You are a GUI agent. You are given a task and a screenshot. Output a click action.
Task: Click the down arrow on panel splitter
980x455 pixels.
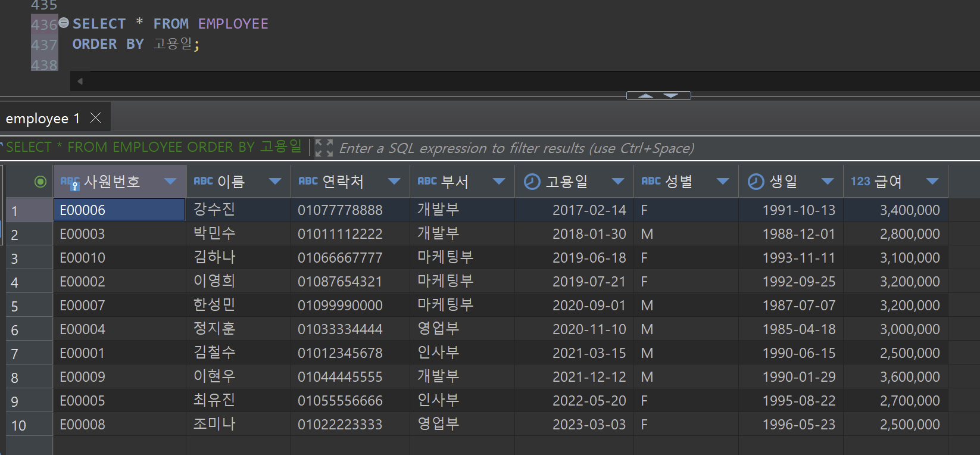671,95
